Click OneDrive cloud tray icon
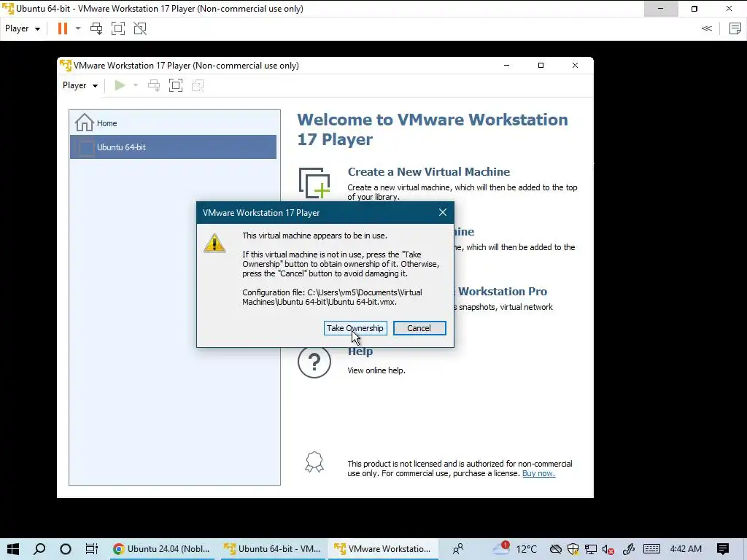 point(555,549)
